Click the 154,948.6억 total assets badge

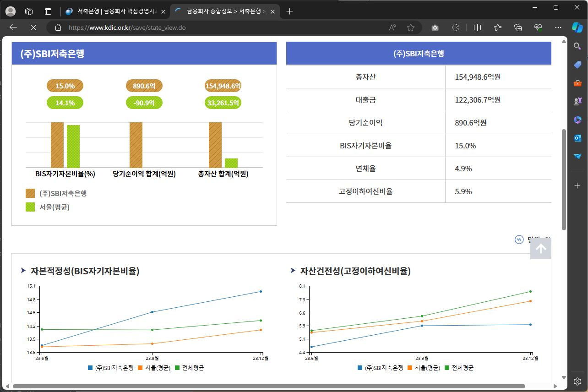[x=223, y=86]
